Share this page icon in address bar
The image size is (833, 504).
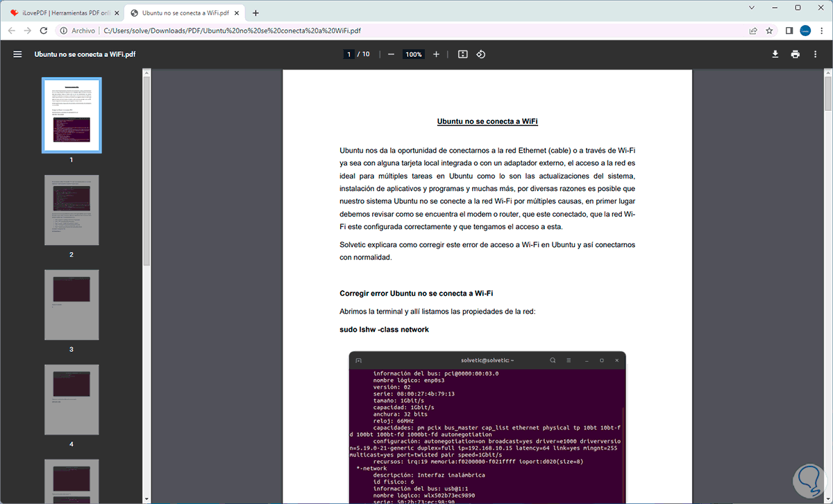[x=753, y=31]
